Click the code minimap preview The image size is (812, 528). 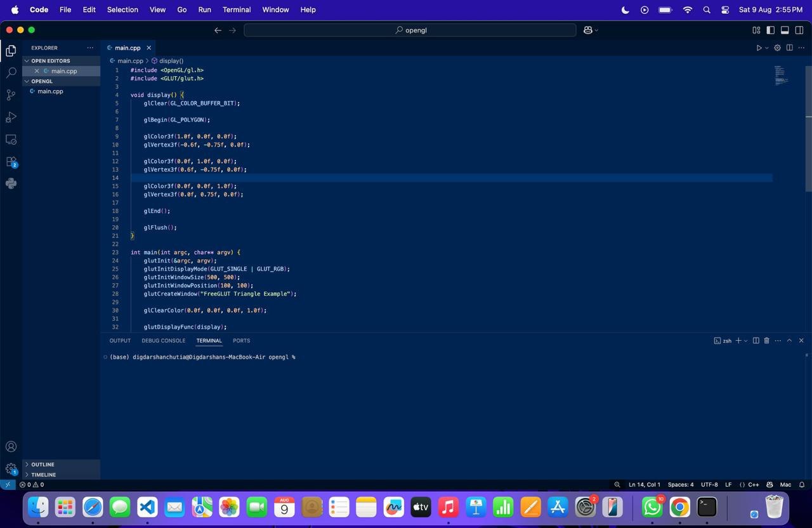point(781,76)
